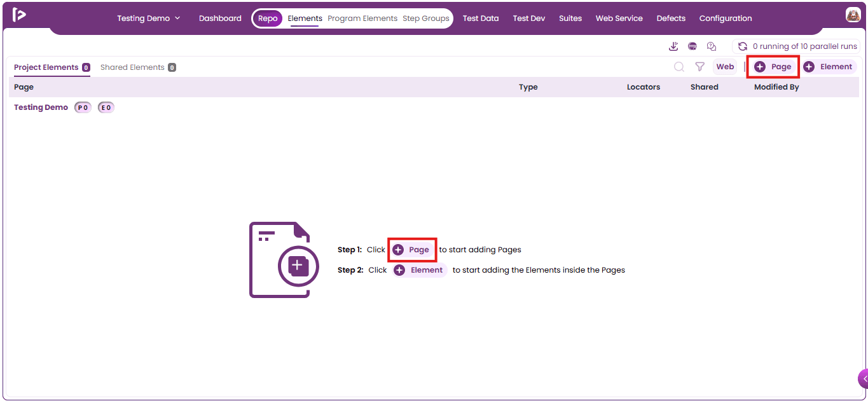Click the search magnifier icon
This screenshot has height=401, width=868.
pyautogui.click(x=679, y=67)
